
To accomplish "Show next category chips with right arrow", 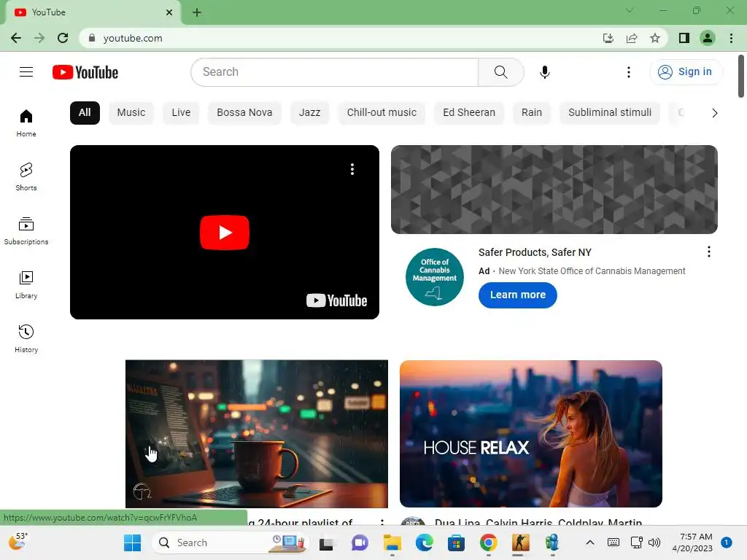I will coord(714,113).
